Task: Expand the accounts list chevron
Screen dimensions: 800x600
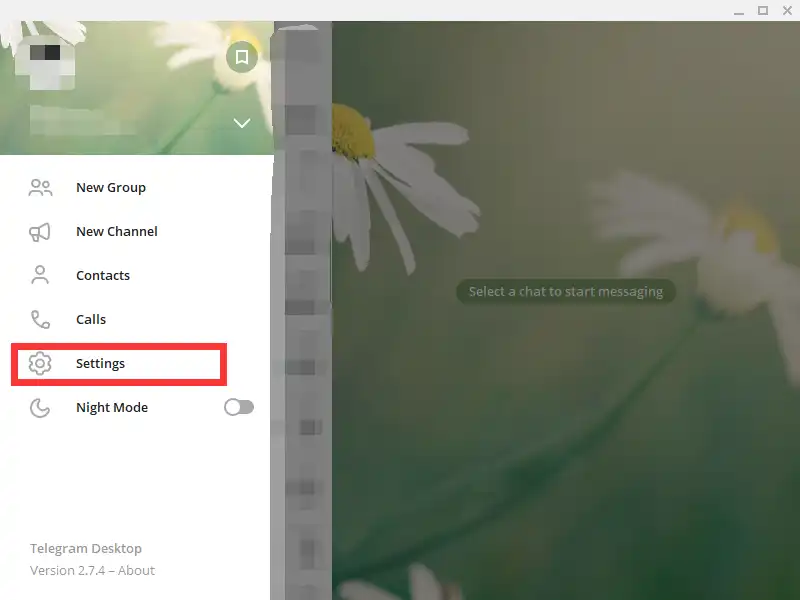Action: (x=242, y=123)
